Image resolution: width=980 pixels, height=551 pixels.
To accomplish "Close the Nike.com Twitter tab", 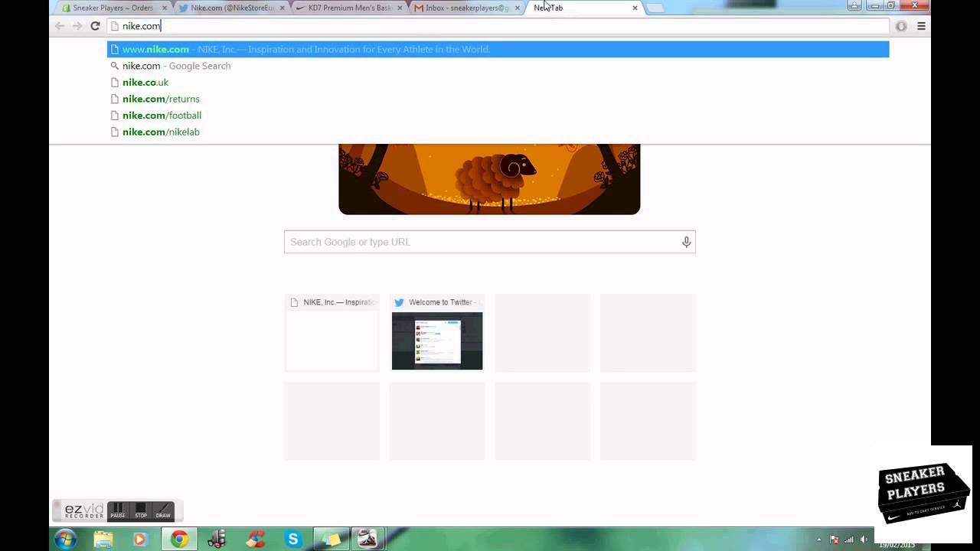I will coord(283,8).
